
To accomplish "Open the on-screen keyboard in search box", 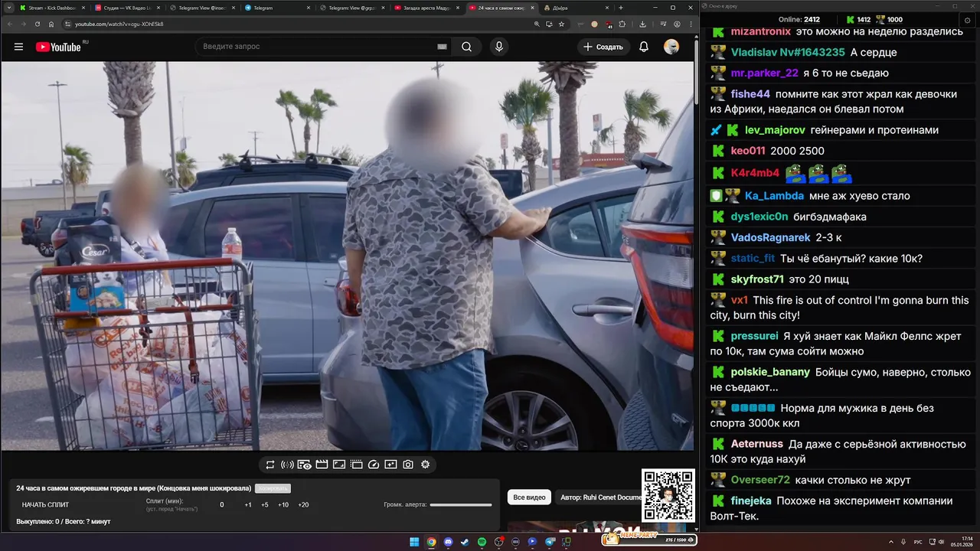I will click(x=442, y=47).
